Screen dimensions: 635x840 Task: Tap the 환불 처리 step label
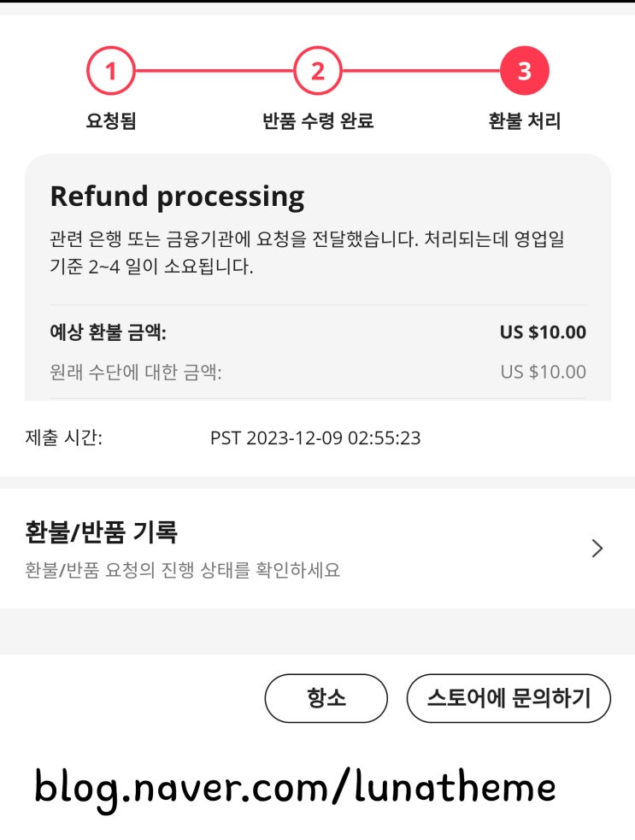pos(524,121)
